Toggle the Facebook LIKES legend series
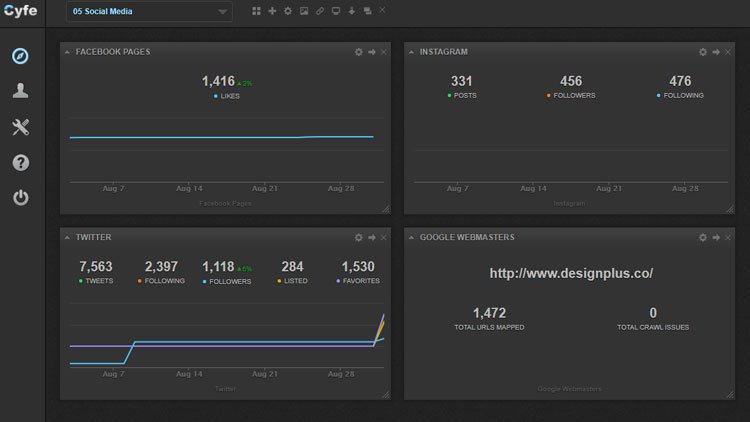750x422 pixels. 227,96
